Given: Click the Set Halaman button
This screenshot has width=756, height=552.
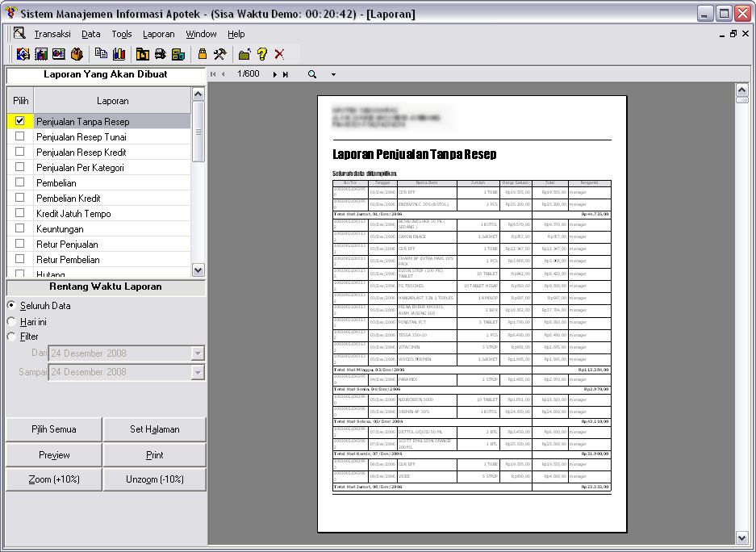Looking at the screenshot, I should point(154,429).
